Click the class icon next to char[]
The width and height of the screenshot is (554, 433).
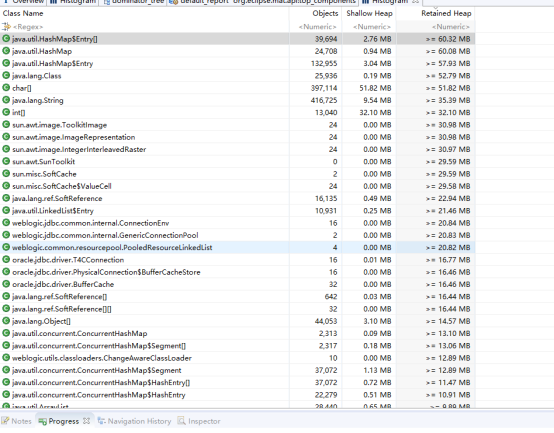6,88
